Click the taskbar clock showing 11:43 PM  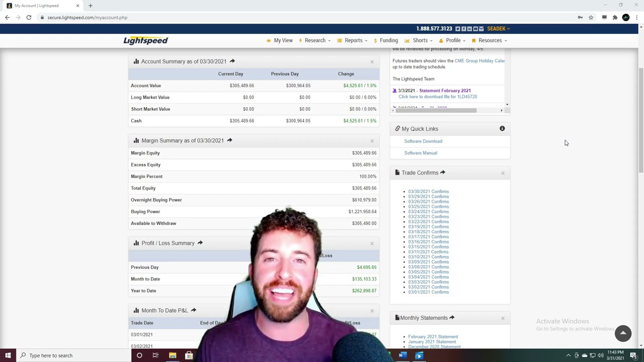click(x=616, y=355)
